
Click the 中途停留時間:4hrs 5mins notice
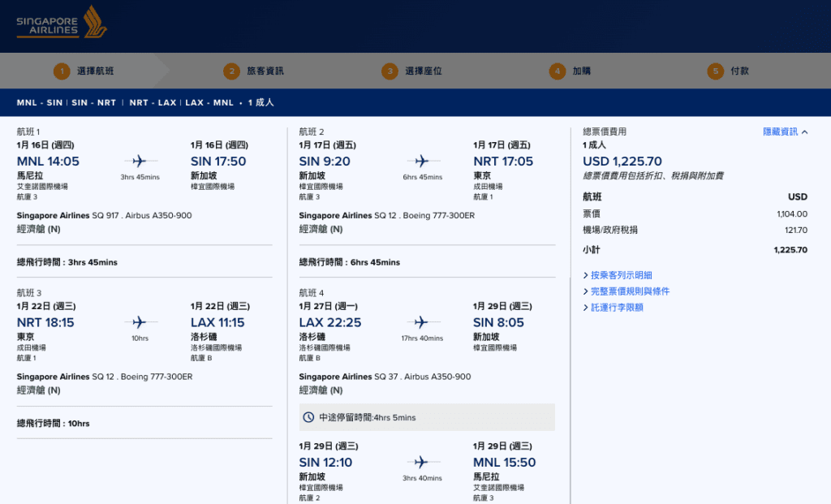[427, 417]
